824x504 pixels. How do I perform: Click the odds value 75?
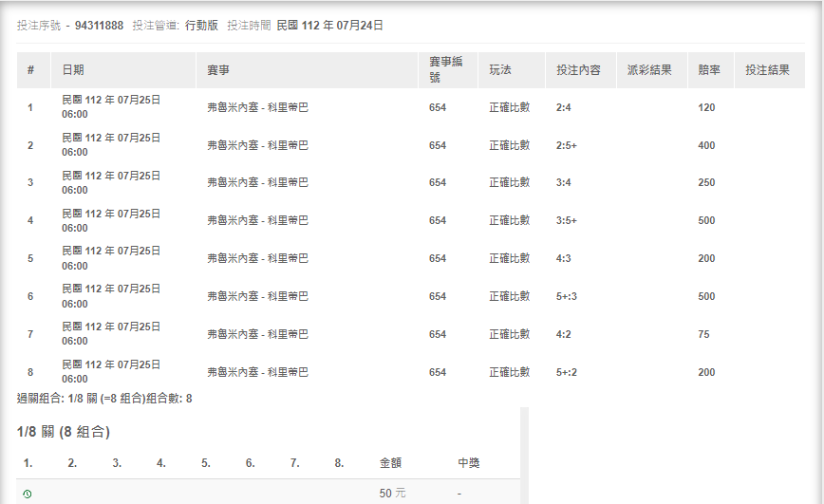(x=703, y=334)
